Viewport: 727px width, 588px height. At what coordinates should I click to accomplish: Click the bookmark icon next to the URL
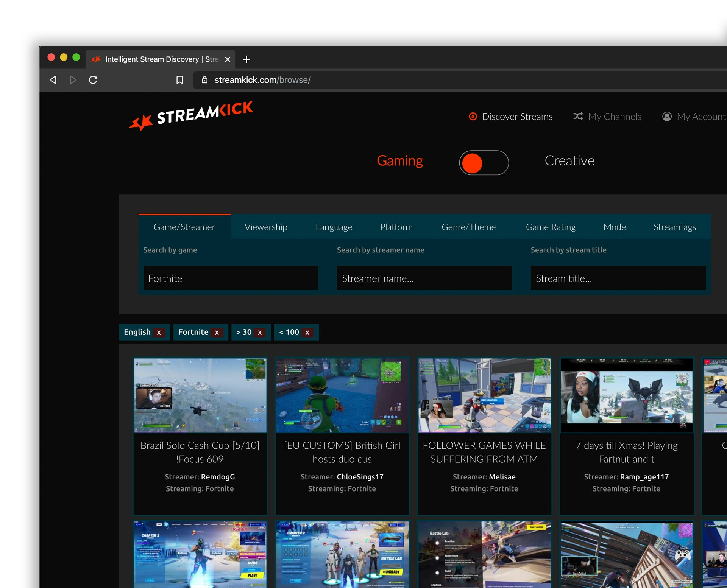click(x=179, y=80)
